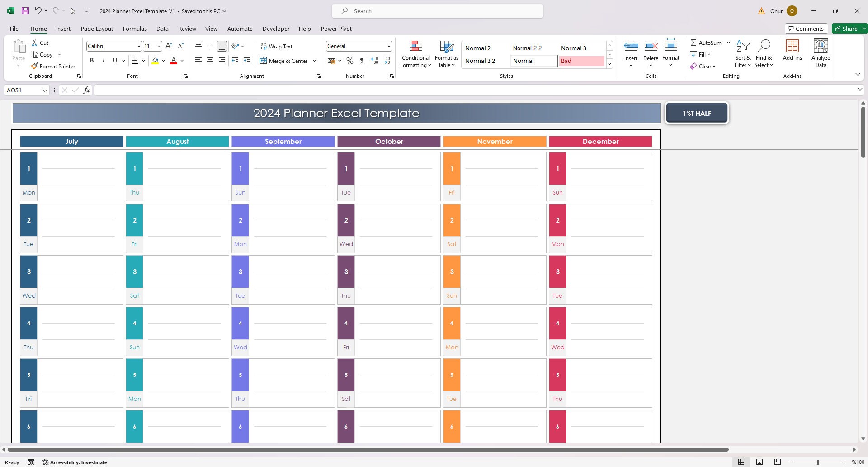The width and height of the screenshot is (868, 467).
Task: Expand the Name Box AO51 dropdown
Action: tap(44, 90)
